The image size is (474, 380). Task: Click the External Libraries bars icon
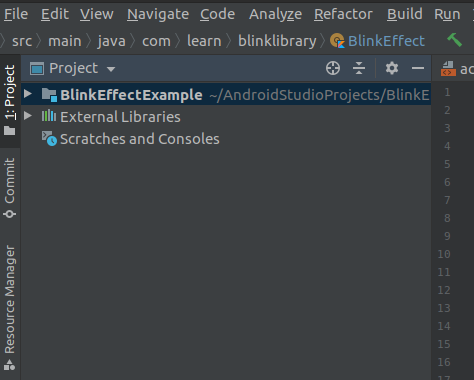49,116
